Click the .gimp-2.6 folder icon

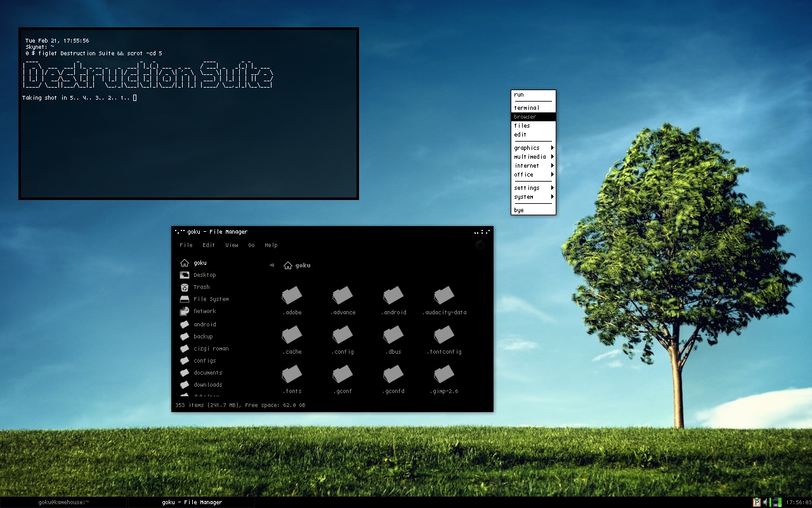[444, 374]
